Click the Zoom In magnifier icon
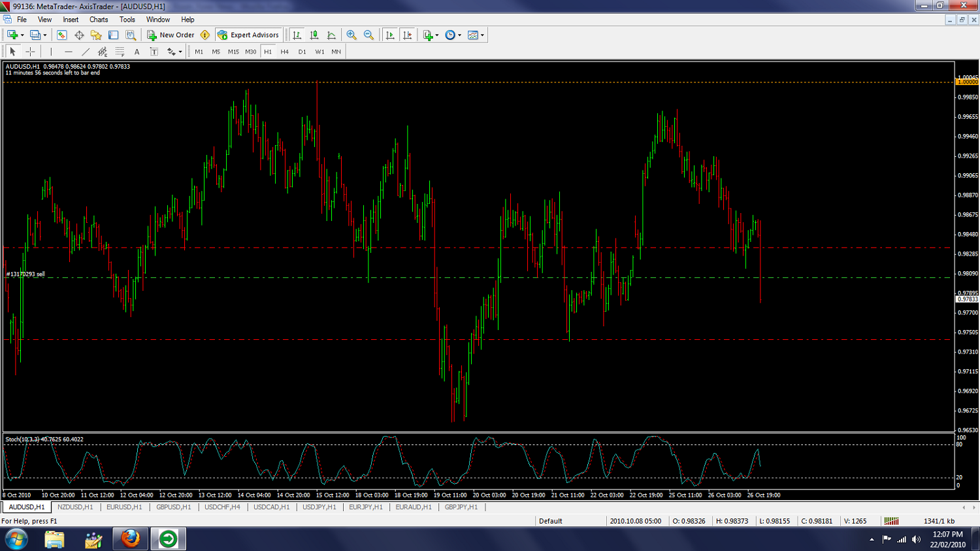The height and width of the screenshot is (551, 980). click(351, 35)
